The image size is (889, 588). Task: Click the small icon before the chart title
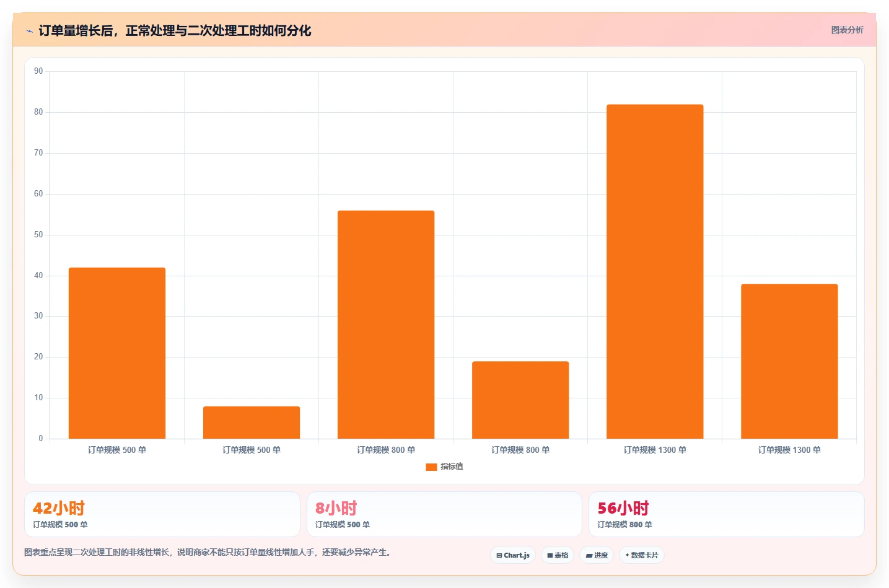coord(29,31)
